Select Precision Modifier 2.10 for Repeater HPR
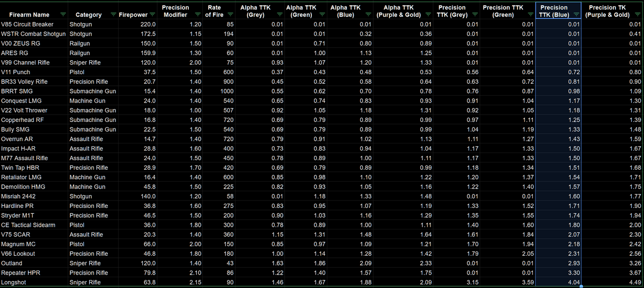The image size is (644, 288). point(179,272)
